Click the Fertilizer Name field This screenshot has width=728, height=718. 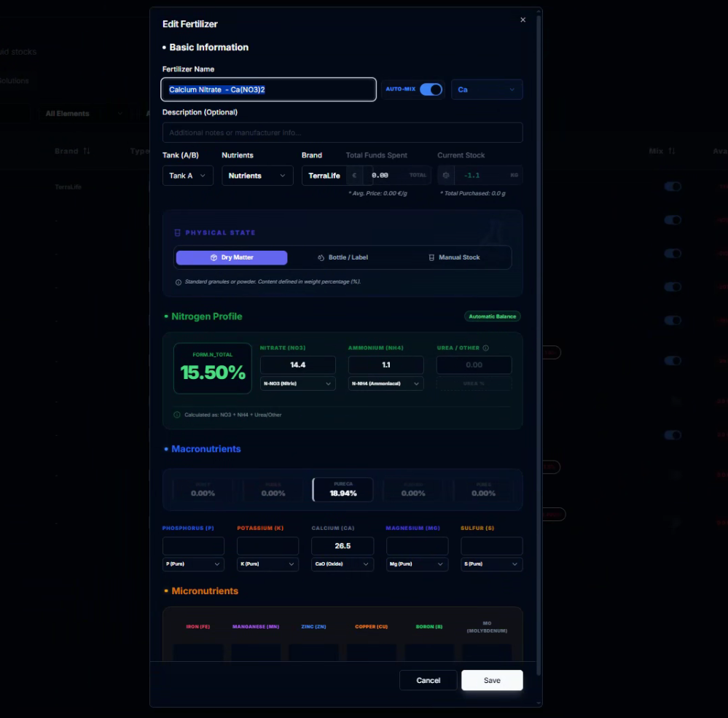click(x=268, y=90)
